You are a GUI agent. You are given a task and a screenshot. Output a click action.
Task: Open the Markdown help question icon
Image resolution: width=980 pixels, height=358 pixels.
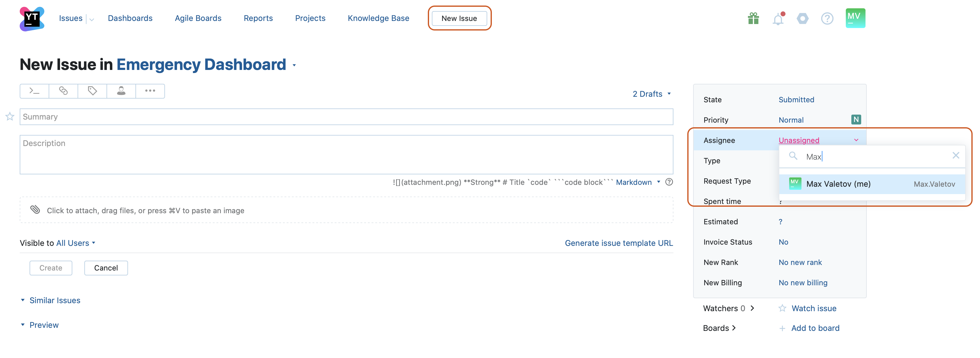pyautogui.click(x=669, y=182)
